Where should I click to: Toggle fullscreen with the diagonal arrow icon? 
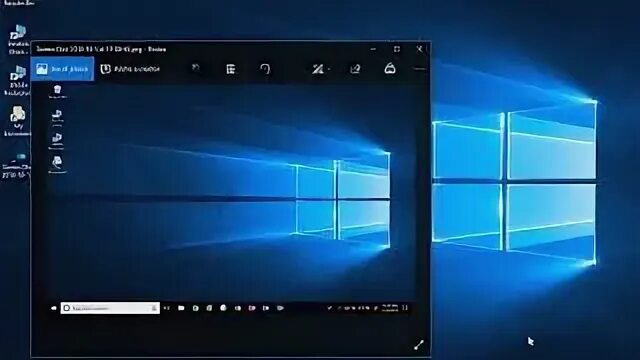coord(419,345)
